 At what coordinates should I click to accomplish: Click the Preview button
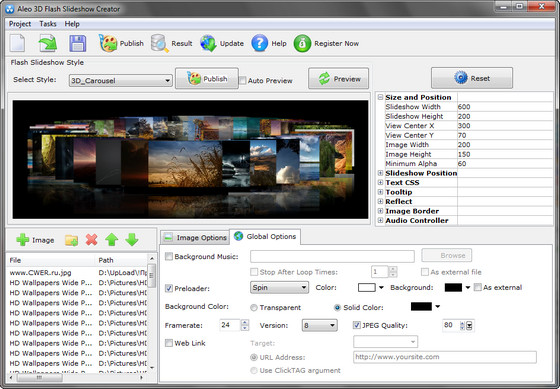point(339,79)
